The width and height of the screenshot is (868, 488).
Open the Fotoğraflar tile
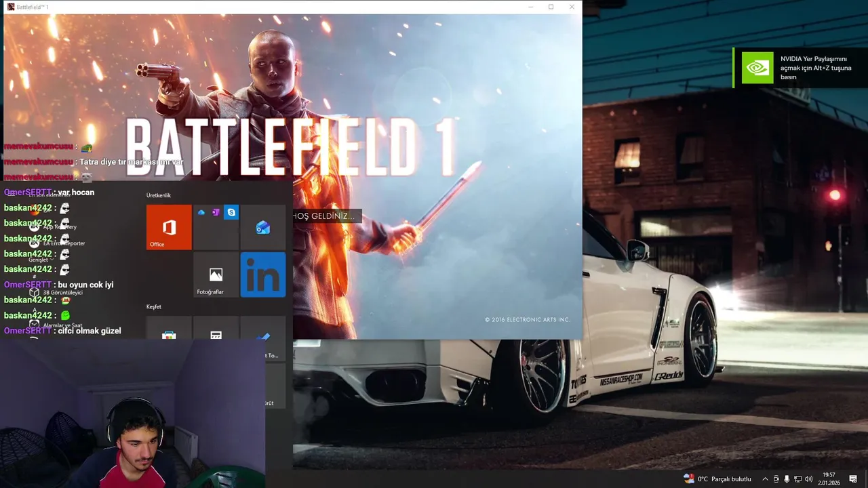(x=216, y=274)
